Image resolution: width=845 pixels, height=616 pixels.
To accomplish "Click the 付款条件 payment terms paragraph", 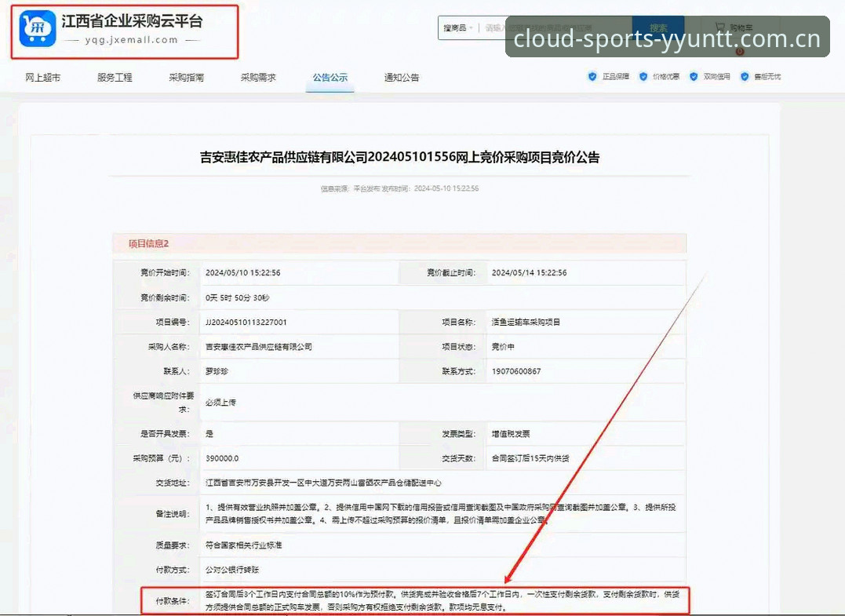I will tap(443, 600).
